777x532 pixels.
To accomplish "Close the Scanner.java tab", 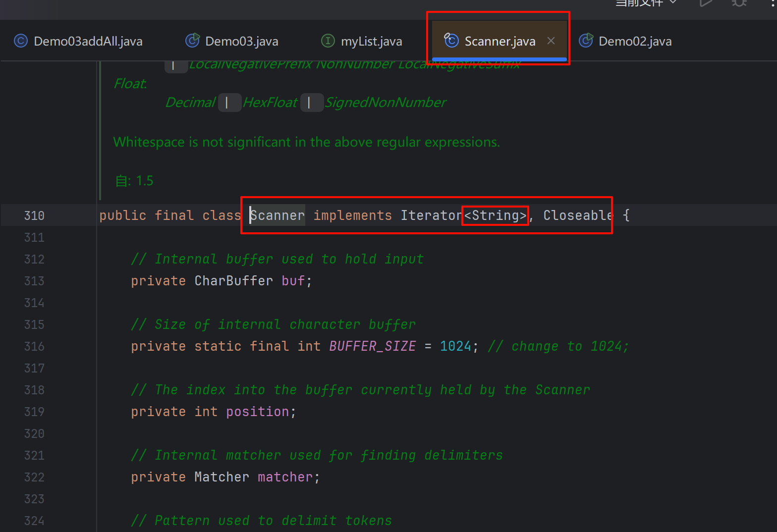I will pyautogui.click(x=551, y=41).
